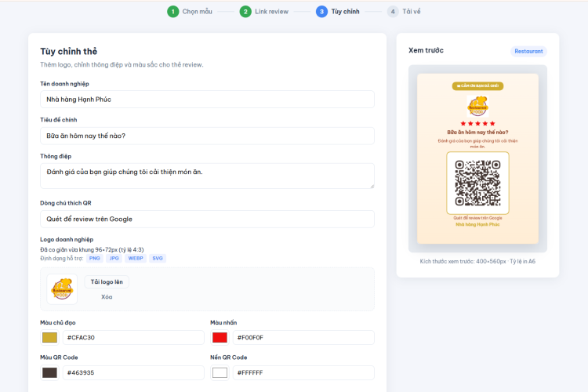This screenshot has width=588, height=392.
Task: Click the Xem trước heading
Action: (x=426, y=50)
